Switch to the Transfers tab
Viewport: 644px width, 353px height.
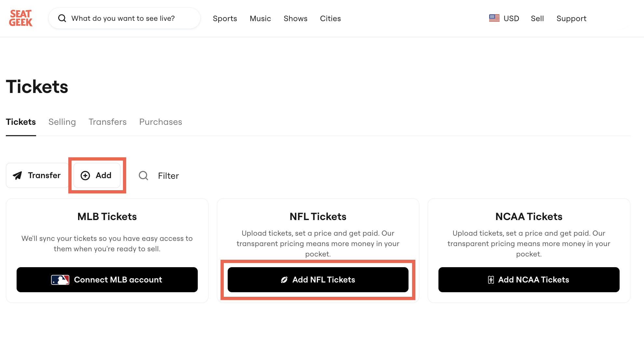pyautogui.click(x=107, y=122)
